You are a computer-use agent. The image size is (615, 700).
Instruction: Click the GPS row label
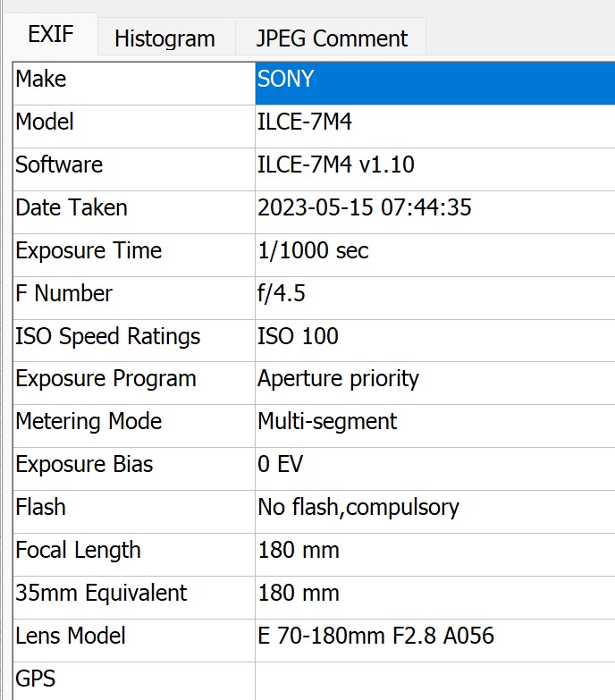(36, 678)
